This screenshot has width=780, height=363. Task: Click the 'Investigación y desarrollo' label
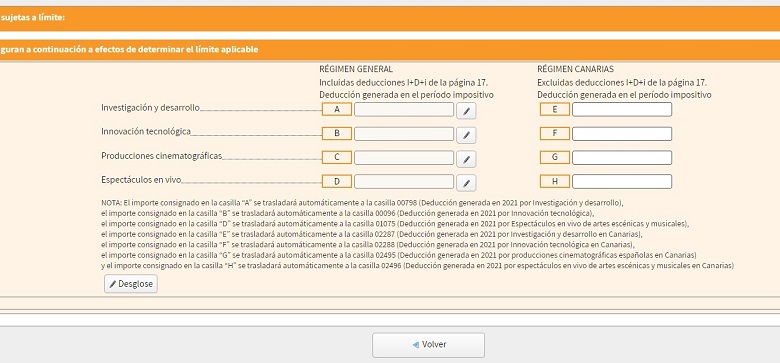(x=150, y=107)
